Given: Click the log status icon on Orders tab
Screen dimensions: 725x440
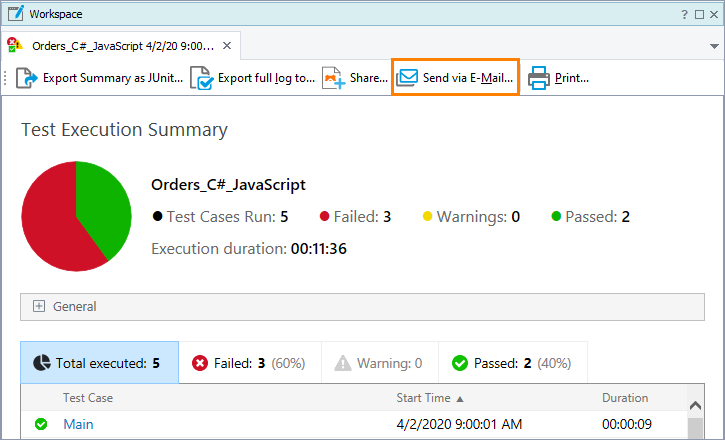Looking at the screenshot, I should pyautogui.click(x=15, y=45).
